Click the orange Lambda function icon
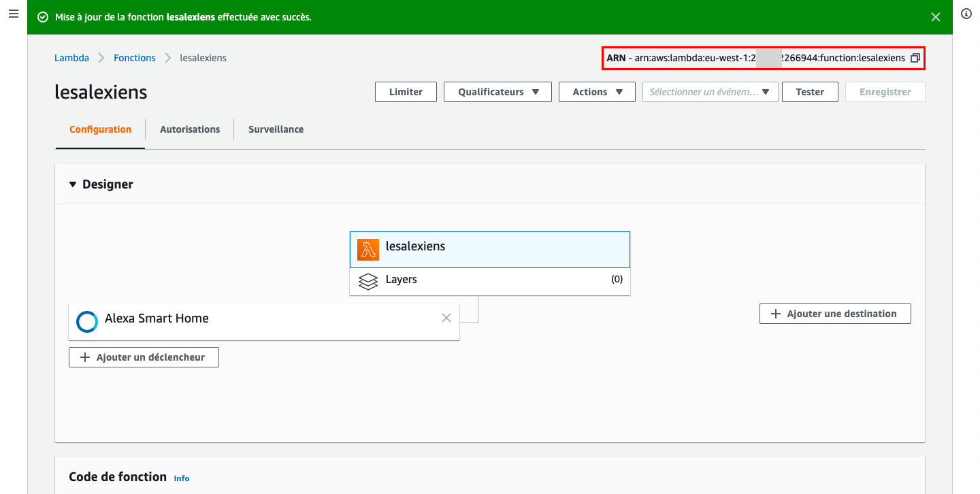This screenshot has width=980, height=494. [x=368, y=250]
